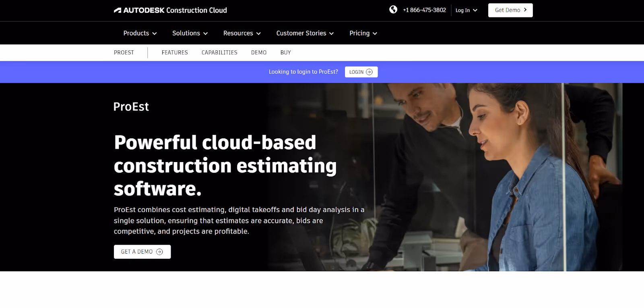The image size is (644, 308).
Task: Expand the Products menu chevron
Action: [x=155, y=33]
